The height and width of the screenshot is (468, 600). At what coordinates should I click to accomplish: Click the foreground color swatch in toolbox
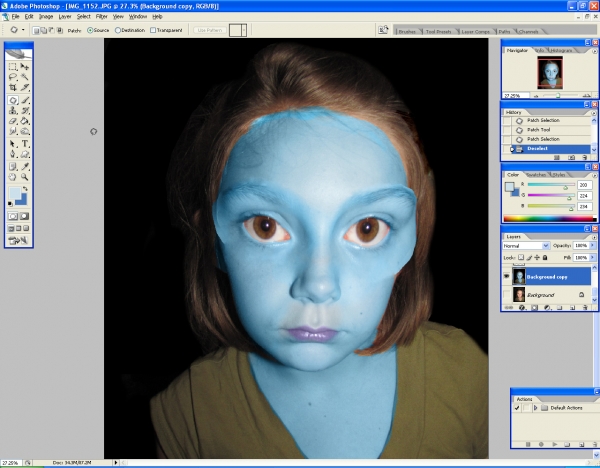[x=15, y=193]
